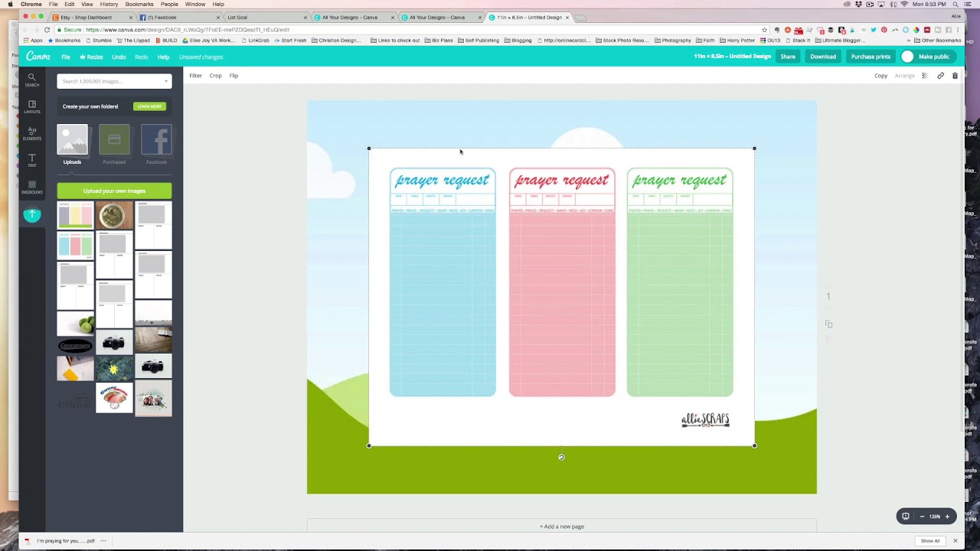Select the bowl of soup uploaded image

tap(115, 215)
